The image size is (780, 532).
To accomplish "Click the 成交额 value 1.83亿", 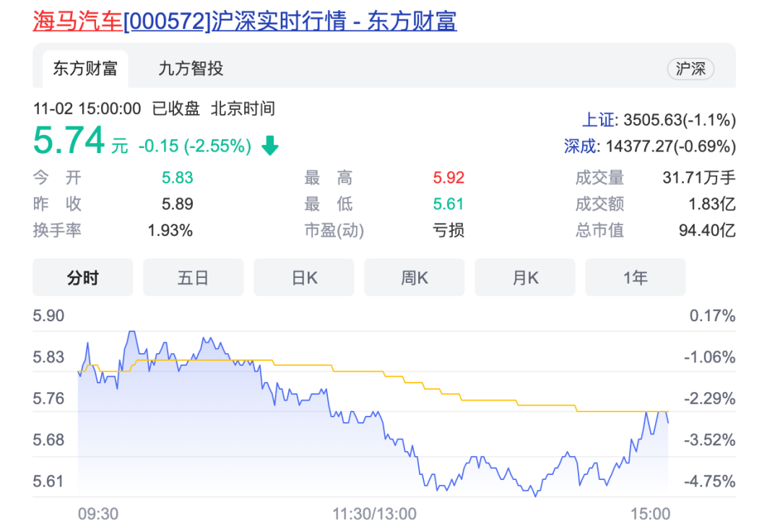I will (712, 204).
